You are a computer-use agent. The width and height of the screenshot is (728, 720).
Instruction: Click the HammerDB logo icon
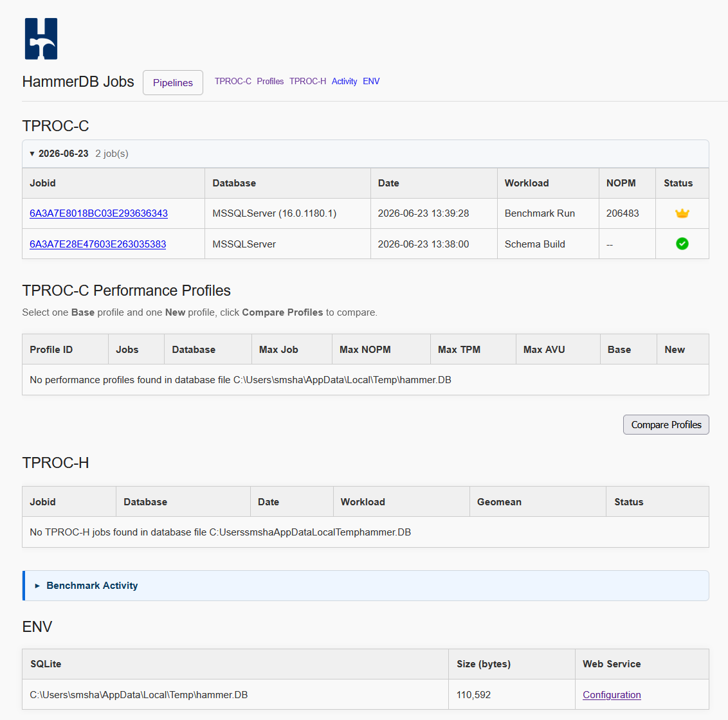41,39
